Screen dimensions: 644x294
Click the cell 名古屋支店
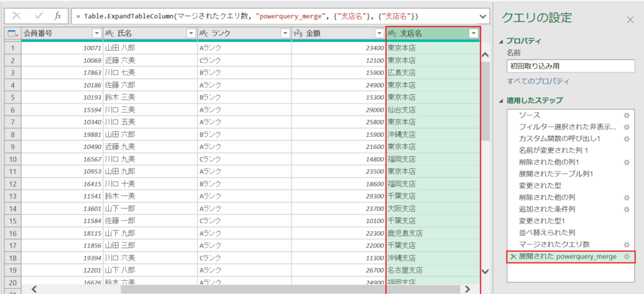pyautogui.click(x=433, y=270)
